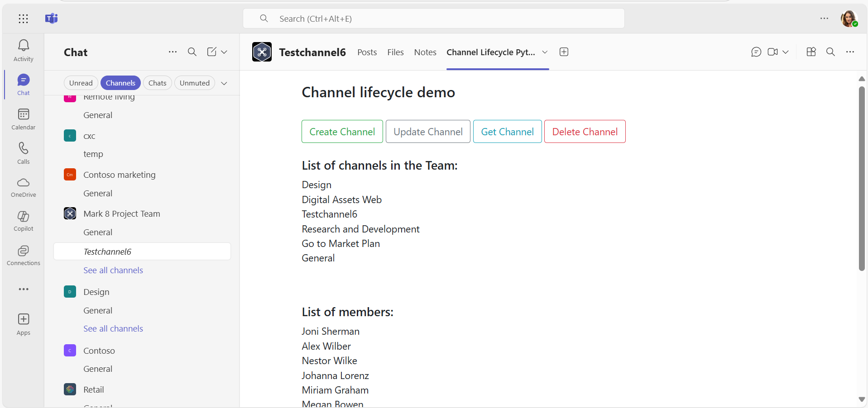Toggle the Unmuted filter chip
868x408 pixels.
[195, 83]
